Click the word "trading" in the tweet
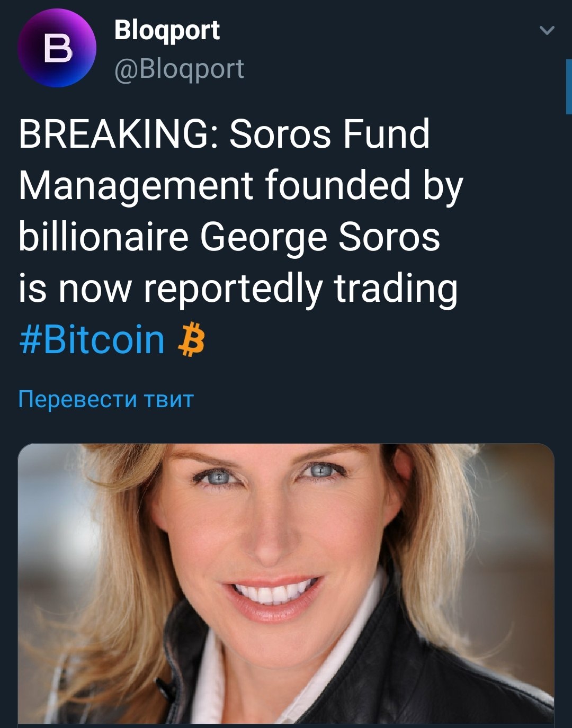The image size is (572, 728). point(395,289)
